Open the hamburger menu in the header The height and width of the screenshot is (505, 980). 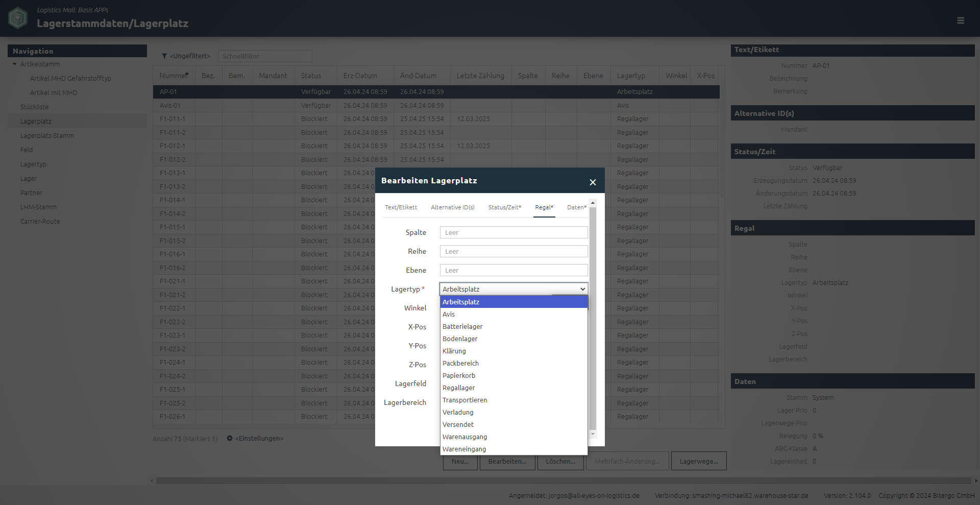click(961, 20)
